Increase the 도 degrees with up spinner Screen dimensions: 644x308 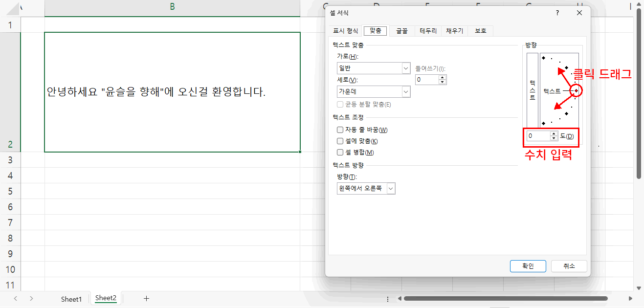[x=554, y=133]
